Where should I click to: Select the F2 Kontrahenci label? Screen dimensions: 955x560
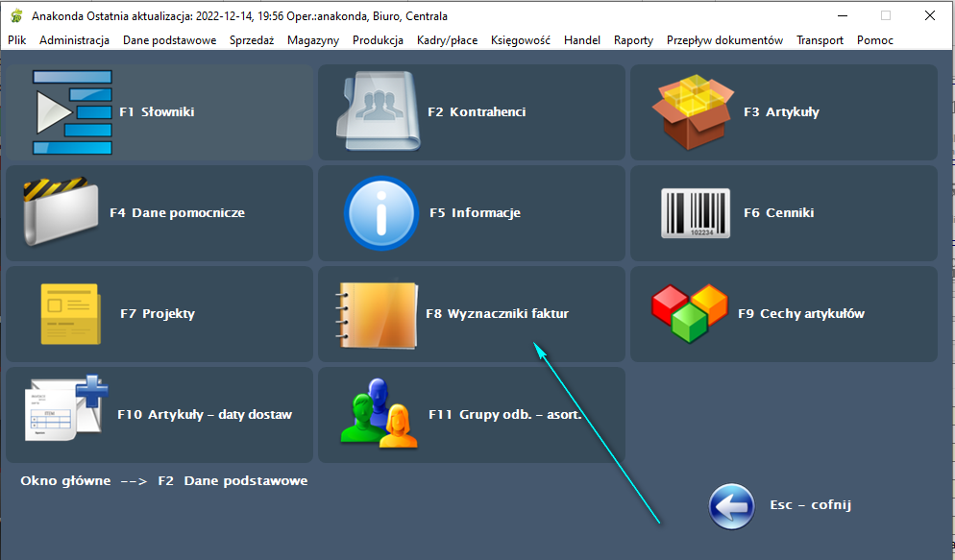tap(477, 112)
